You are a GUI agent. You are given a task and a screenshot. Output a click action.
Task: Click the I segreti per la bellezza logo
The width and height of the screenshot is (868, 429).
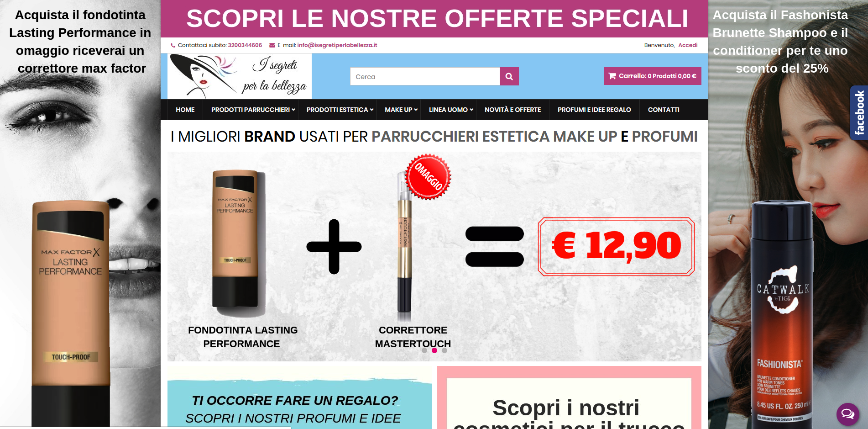click(x=240, y=76)
